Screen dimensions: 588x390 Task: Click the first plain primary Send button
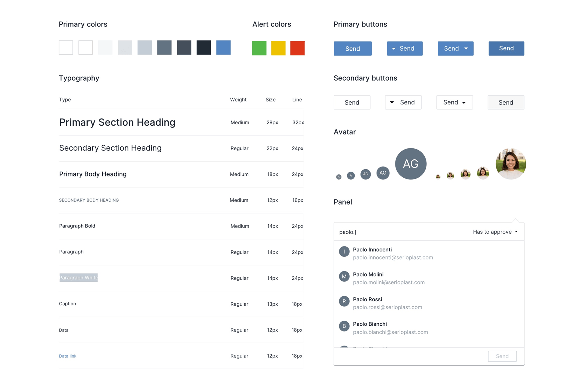(352, 48)
